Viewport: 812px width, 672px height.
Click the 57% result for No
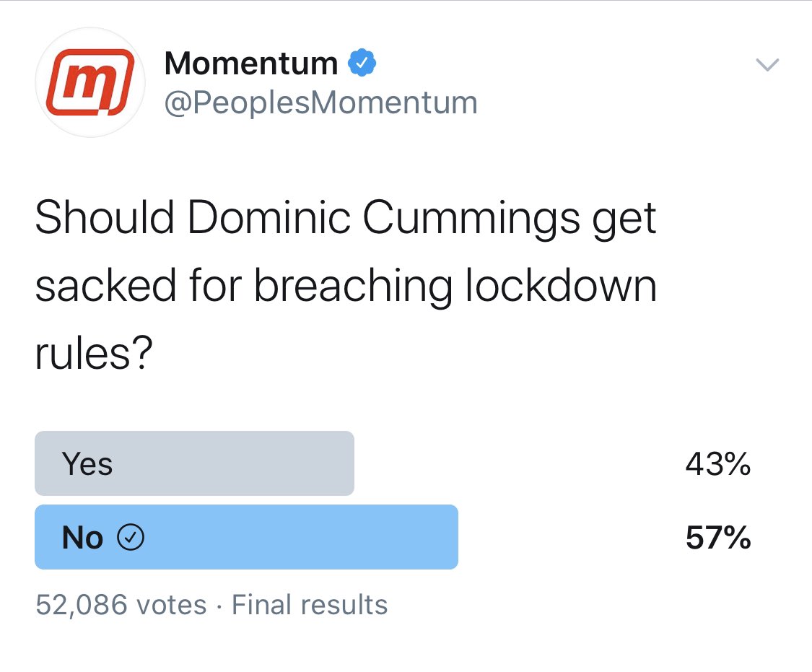717,538
